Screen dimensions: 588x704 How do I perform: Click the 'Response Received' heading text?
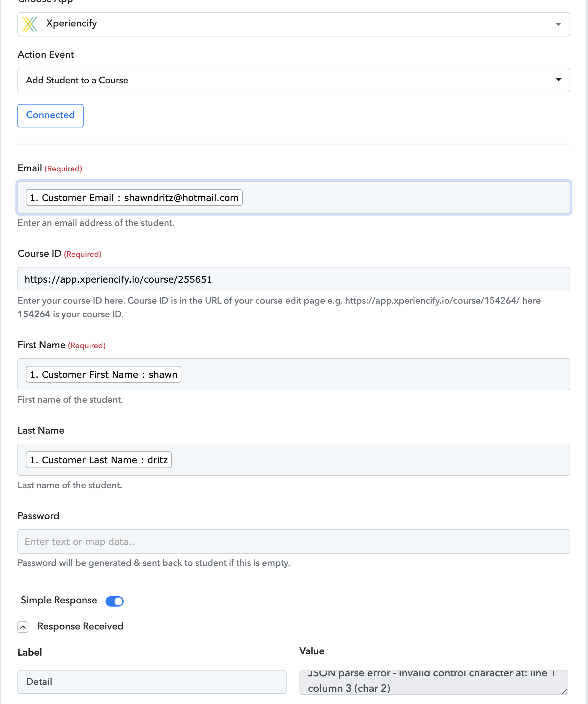click(x=80, y=626)
